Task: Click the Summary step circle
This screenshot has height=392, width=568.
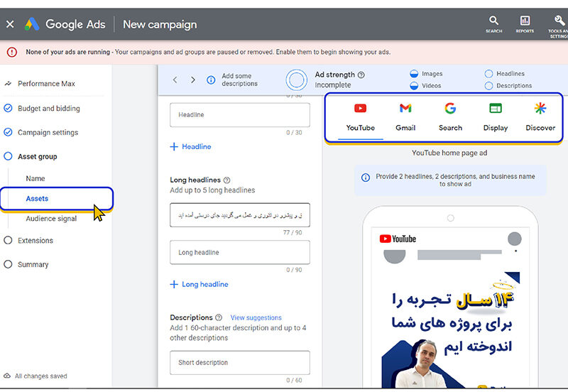Action: pos(8,264)
